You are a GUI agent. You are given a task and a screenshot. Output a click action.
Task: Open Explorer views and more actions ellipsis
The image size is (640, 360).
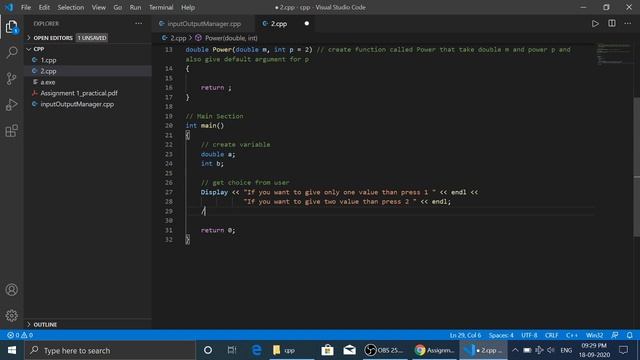coord(139,24)
